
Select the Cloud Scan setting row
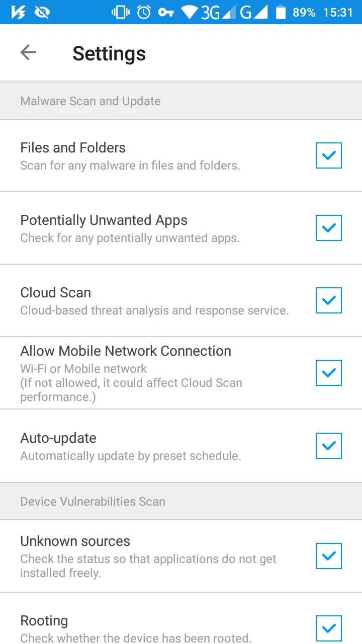tap(151, 300)
